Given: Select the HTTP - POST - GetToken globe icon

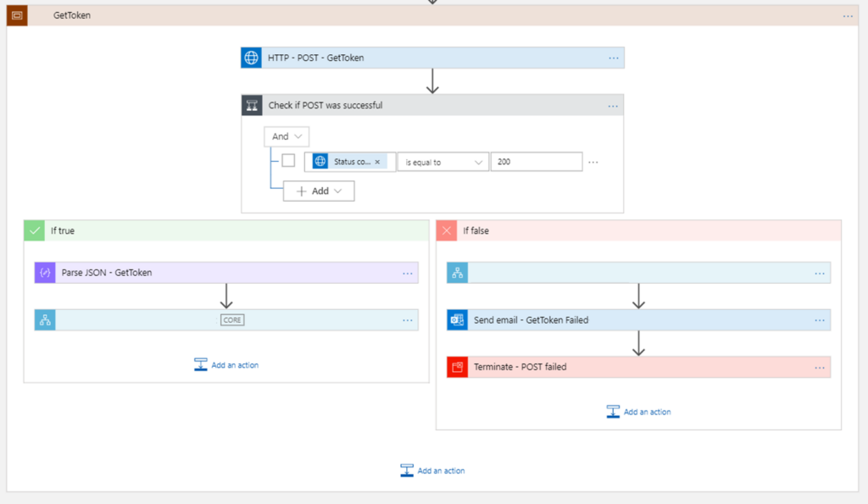Looking at the screenshot, I should (x=249, y=58).
